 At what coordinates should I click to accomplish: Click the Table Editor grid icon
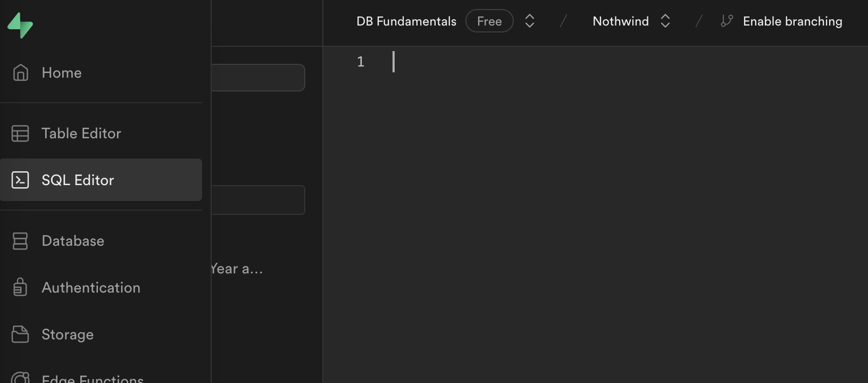click(x=20, y=134)
